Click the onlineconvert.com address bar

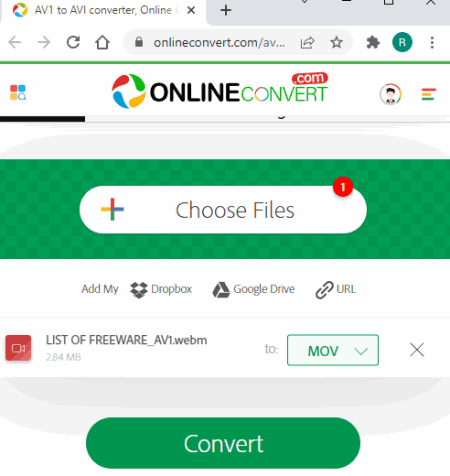pyautogui.click(x=220, y=43)
